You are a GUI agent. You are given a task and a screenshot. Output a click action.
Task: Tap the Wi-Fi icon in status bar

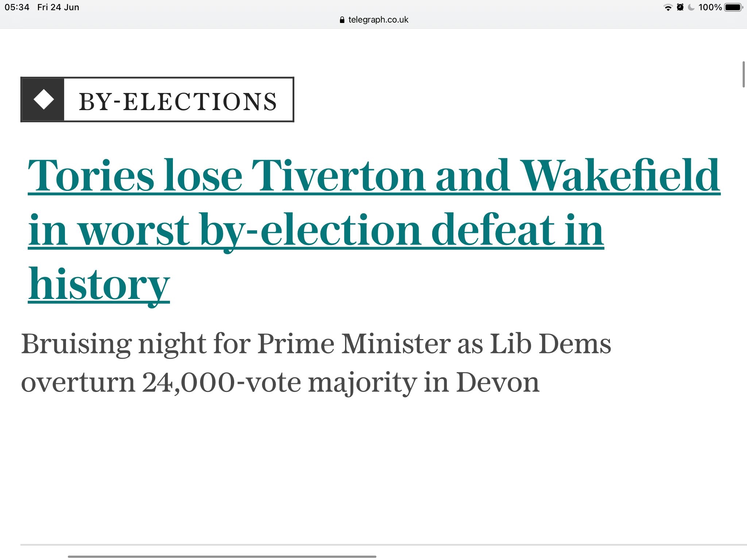tap(668, 8)
